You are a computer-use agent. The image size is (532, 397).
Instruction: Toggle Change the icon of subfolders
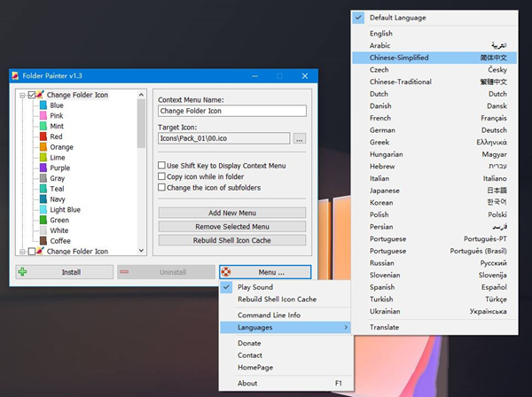162,187
